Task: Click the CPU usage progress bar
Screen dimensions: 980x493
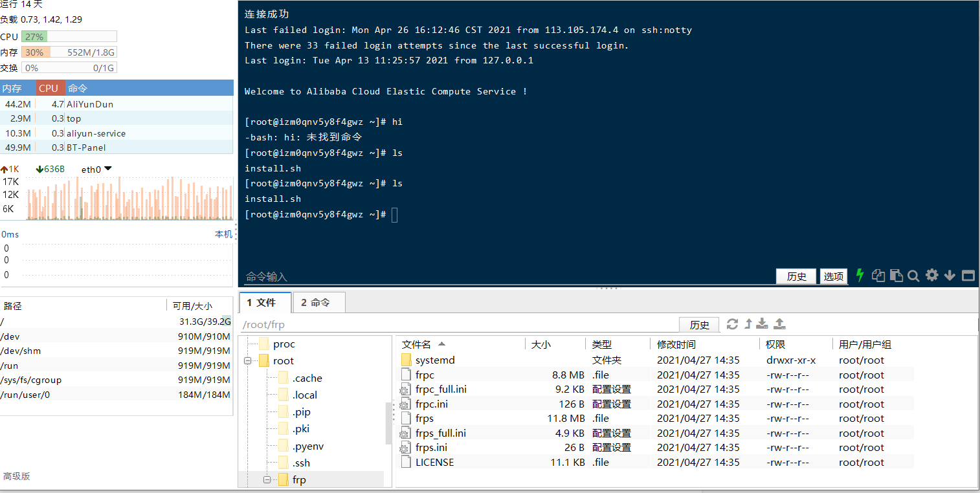Action: point(67,37)
